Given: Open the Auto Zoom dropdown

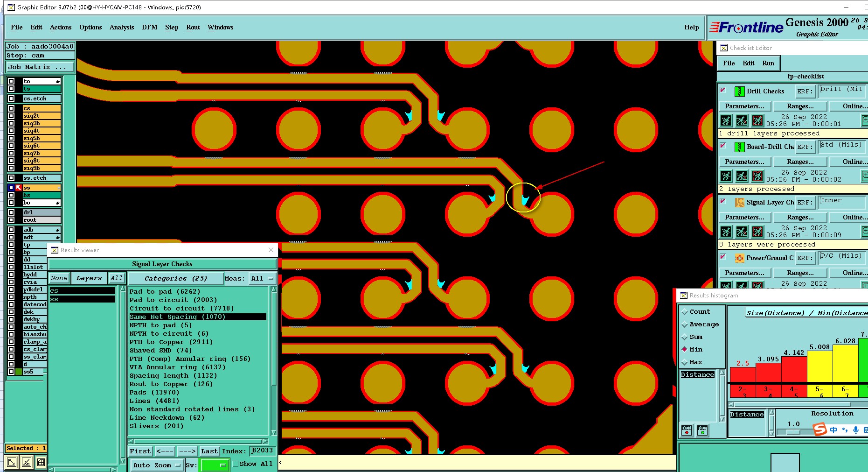Looking at the screenshot, I should click(x=156, y=465).
